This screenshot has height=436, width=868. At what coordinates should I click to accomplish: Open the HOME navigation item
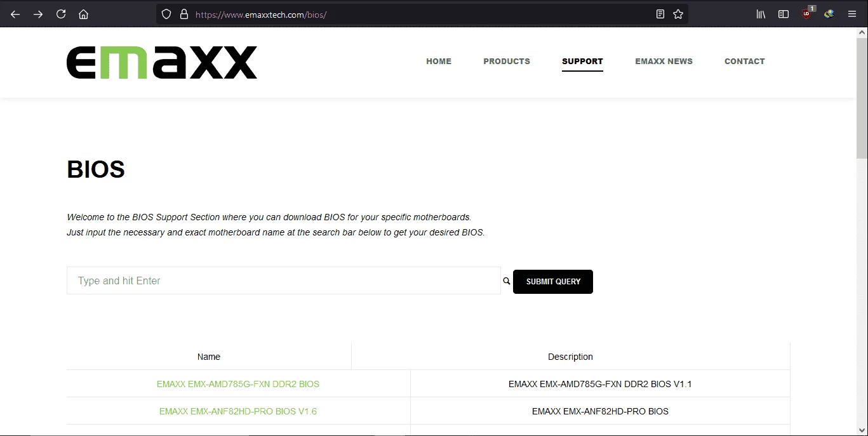(x=439, y=62)
